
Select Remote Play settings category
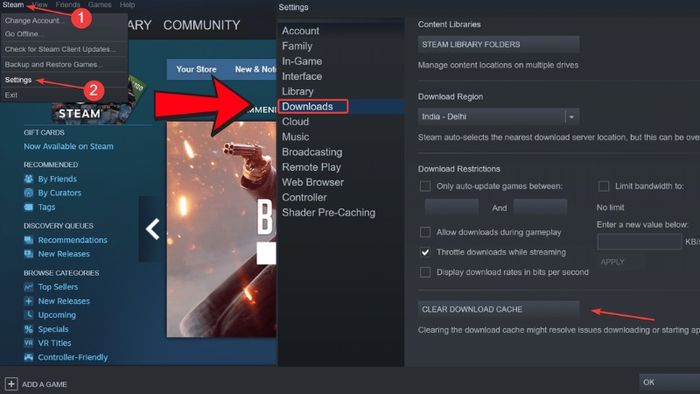pyautogui.click(x=311, y=167)
